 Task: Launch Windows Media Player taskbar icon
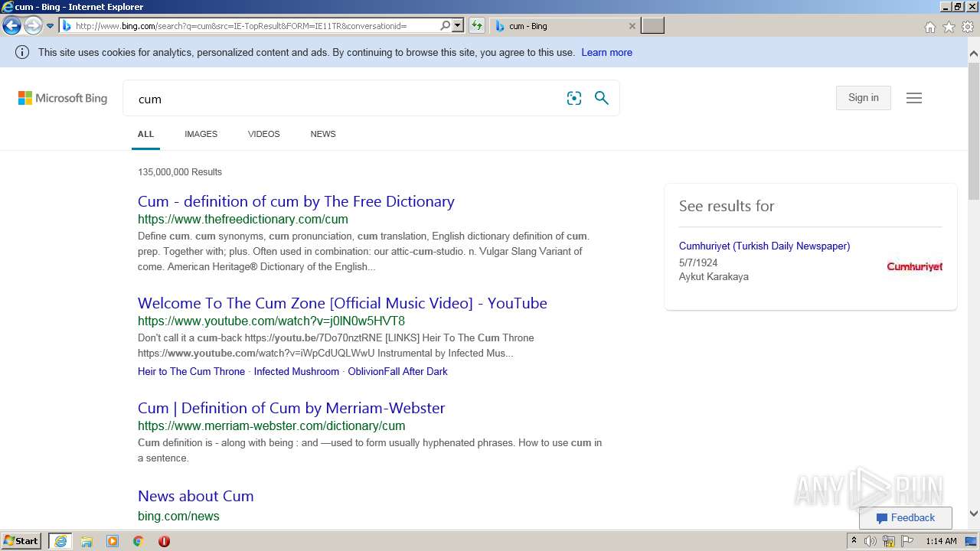(113, 541)
